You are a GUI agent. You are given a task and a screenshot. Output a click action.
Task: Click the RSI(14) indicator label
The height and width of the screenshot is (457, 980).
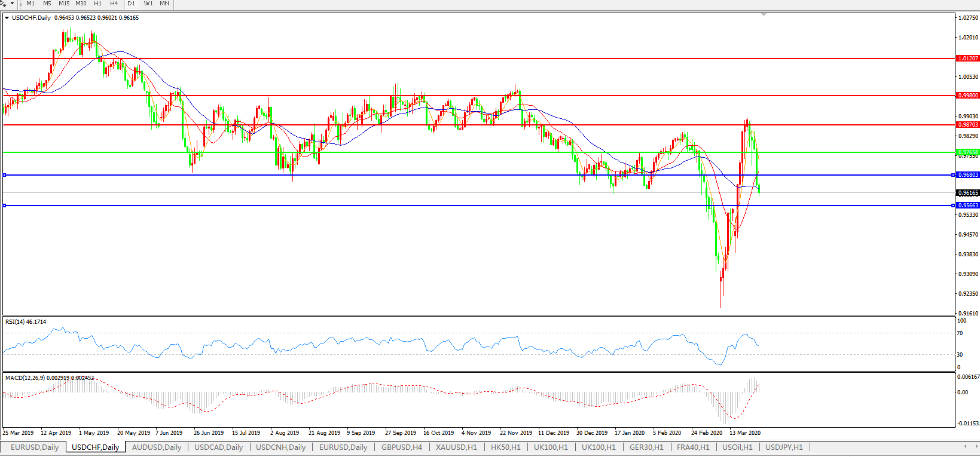click(x=26, y=322)
